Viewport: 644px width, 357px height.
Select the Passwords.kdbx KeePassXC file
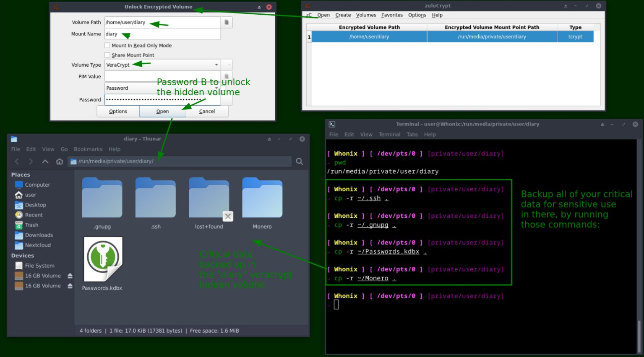coord(102,264)
